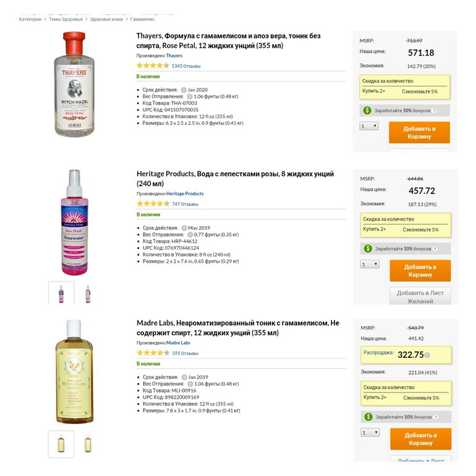Select second thumbnail of Heritage Rosewater

(88, 292)
